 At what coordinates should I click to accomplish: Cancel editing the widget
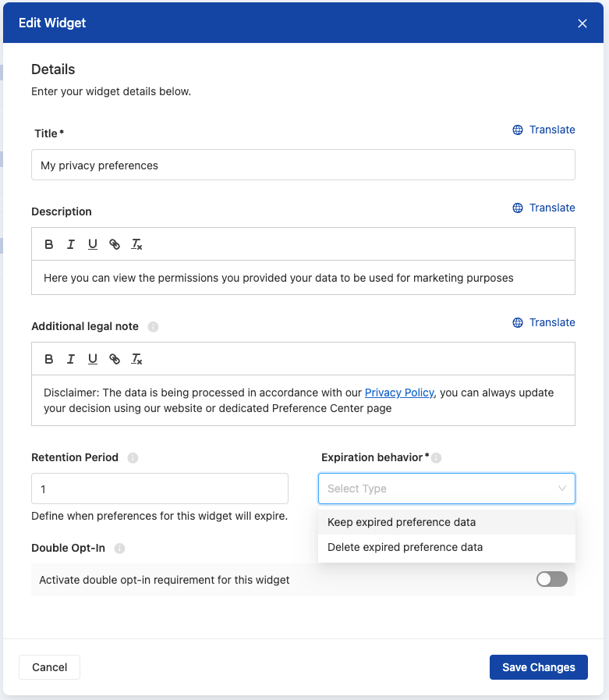pos(49,667)
